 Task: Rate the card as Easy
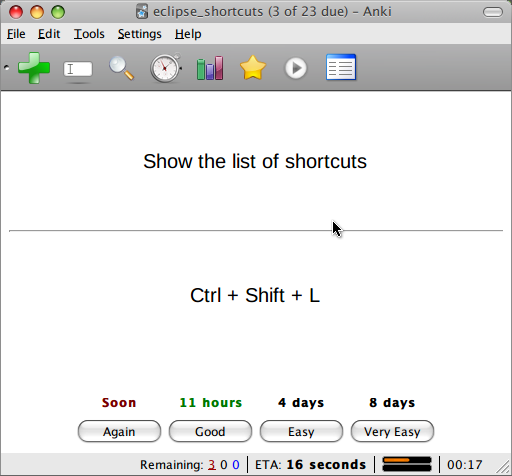(301, 431)
